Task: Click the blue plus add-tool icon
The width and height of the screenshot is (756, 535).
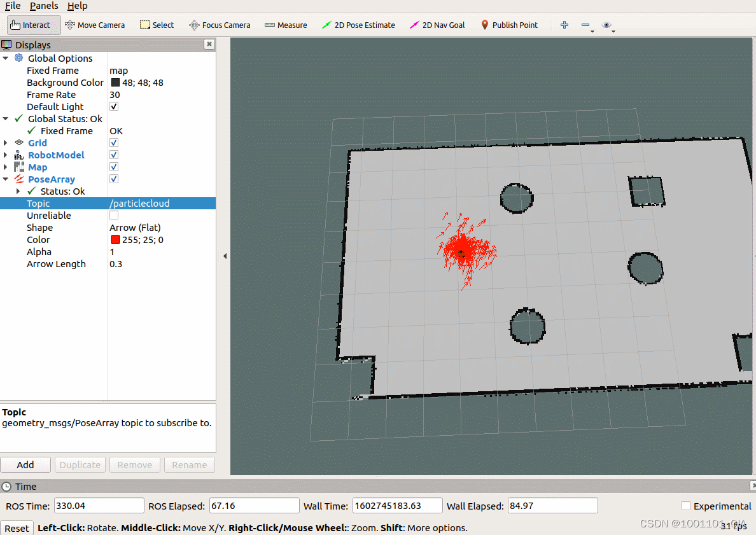Action: pyautogui.click(x=564, y=25)
